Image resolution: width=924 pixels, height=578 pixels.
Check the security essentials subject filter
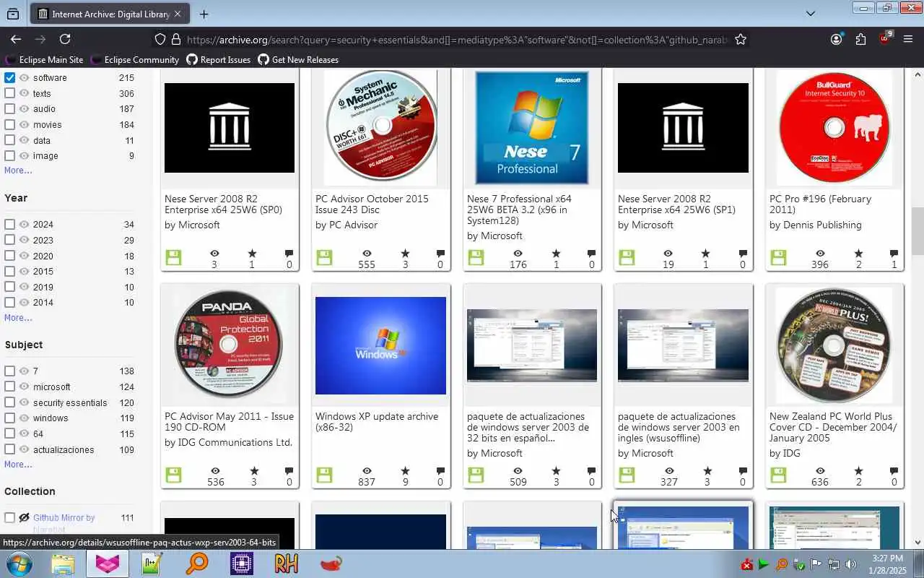9,402
